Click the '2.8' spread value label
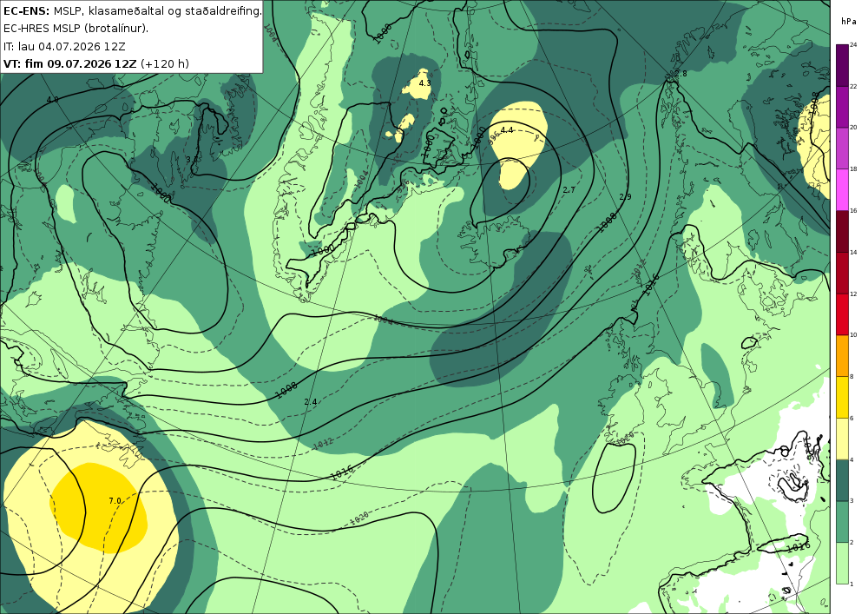The image size is (868, 614). coord(681,73)
